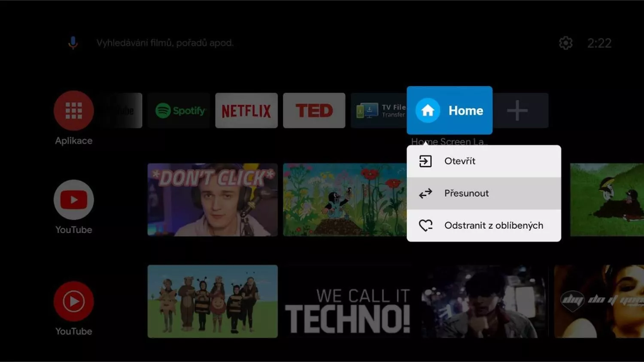Launch the Netflix app tile
This screenshot has height=362, width=644.
pyautogui.click(x=246, y=111)
